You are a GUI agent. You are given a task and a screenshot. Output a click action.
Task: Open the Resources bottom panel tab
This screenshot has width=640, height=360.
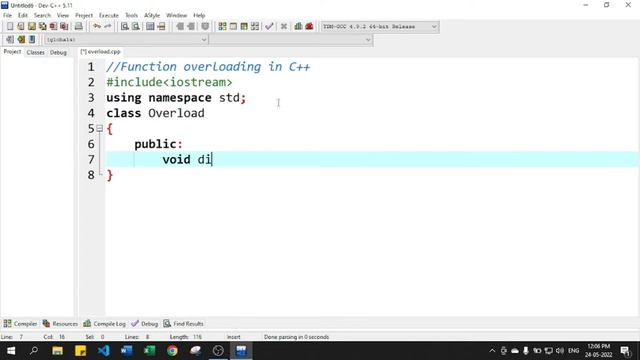[x=60, y=324]
